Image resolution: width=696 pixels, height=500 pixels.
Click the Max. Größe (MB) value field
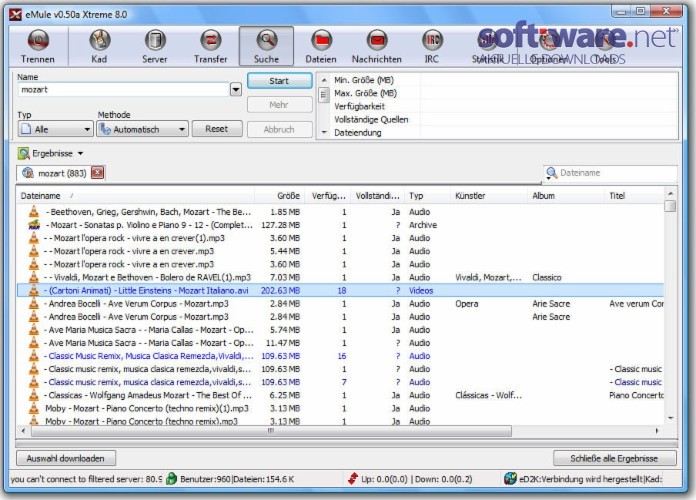549,93
